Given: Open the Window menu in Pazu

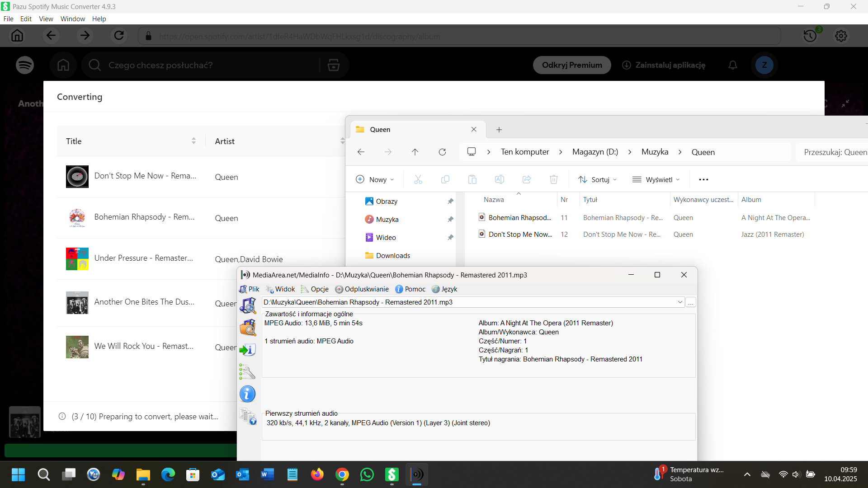Looking at the screenshot, I should click(x=73, y=19).
